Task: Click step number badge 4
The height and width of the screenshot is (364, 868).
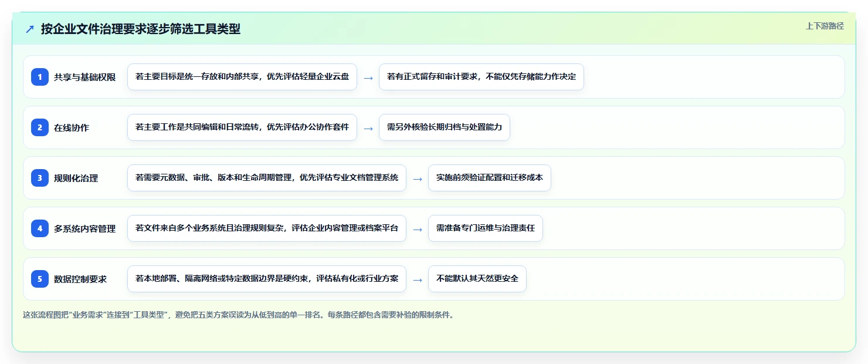Action: tap(40, 228)
